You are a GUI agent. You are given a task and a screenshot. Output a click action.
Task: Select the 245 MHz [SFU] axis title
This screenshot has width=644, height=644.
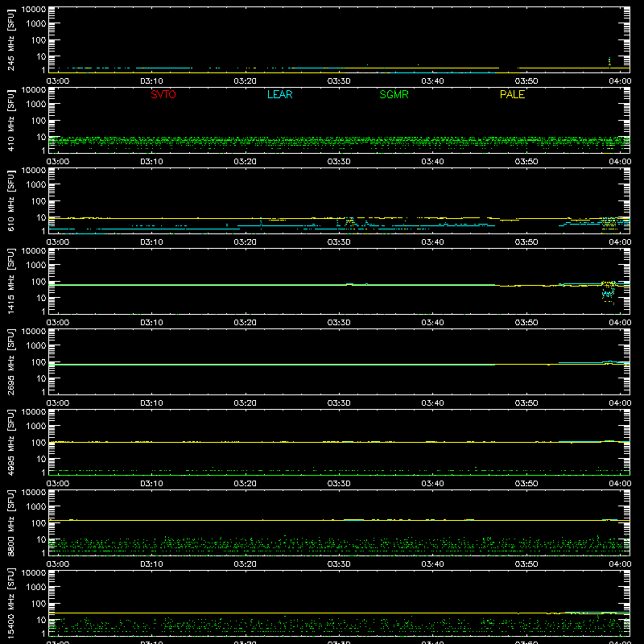10,39
